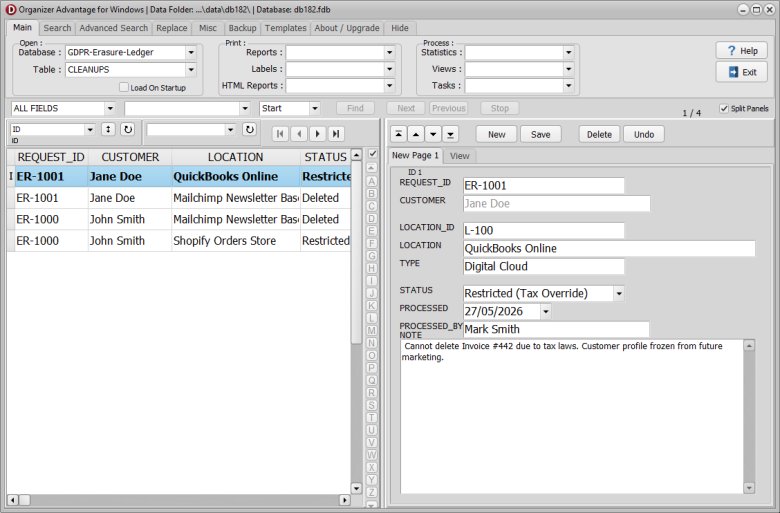Jump to letter P in alphabet index
This screenshot has height=513, width=780.
coord(372,368)
